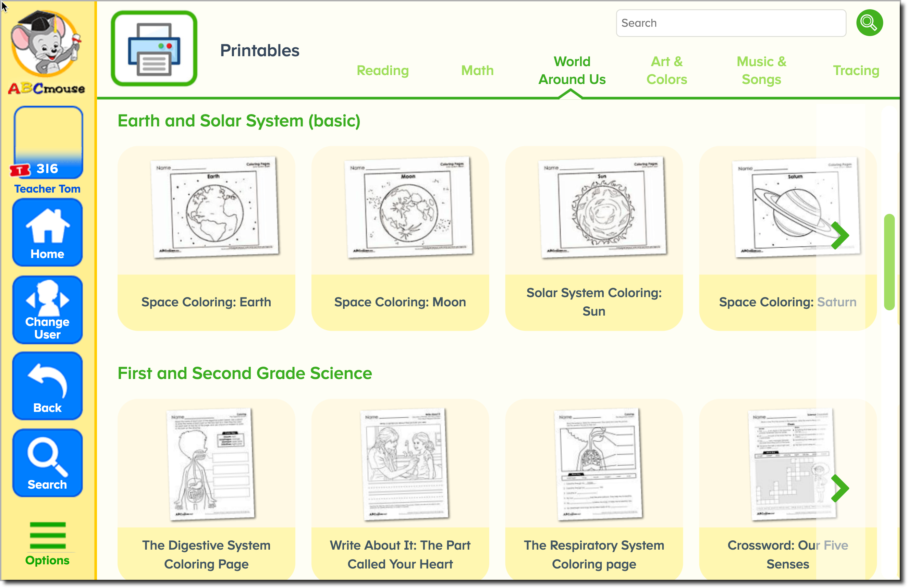Click the Teacher Tom user name
Image resolution: width=908 pixels, height=588 pixels.
[x=47, y=189]
